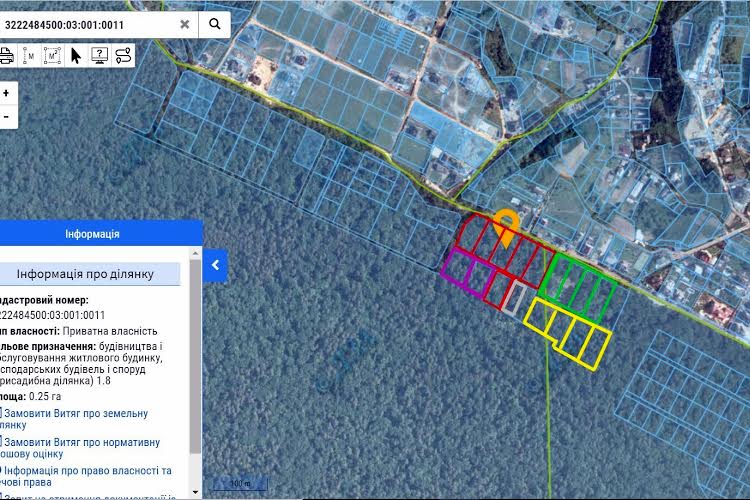Clear the cadastral number search field
Screen dimensions: 750x500
tap(185, 24)
